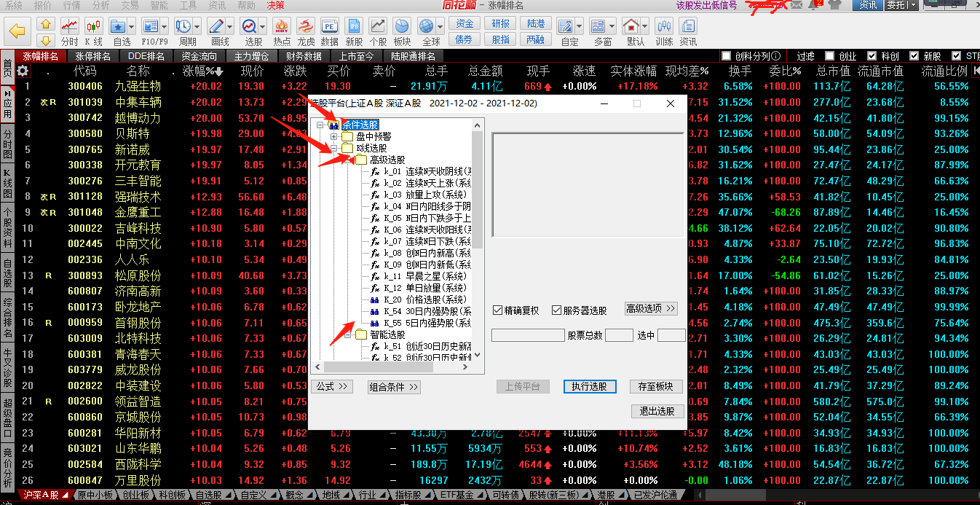Click the 自定 custom layout icon
This screenshot has height=505, width=980.
(566, 26)
